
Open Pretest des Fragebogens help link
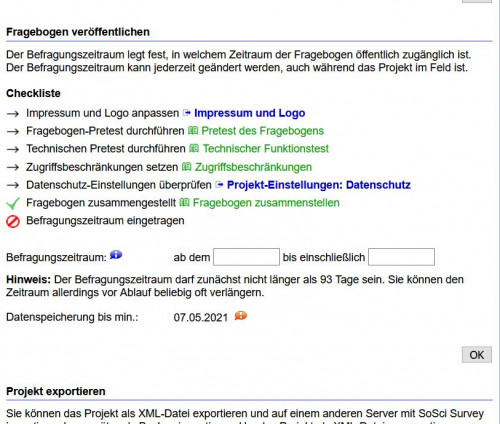[x=263, y=131]
